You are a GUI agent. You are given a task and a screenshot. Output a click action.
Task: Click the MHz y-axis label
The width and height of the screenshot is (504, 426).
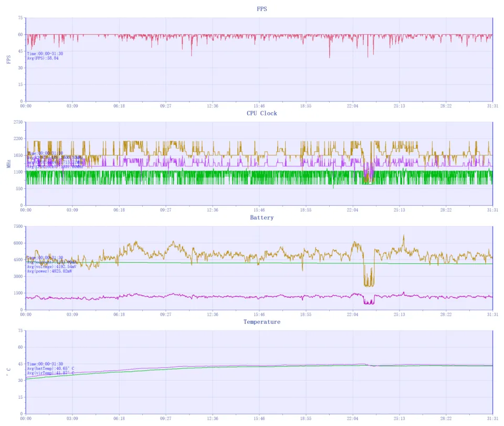click(8, 164)
